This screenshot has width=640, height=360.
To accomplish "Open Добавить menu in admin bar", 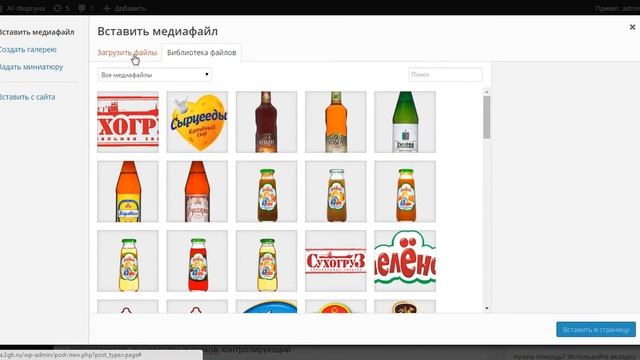I will click(124, 8).
